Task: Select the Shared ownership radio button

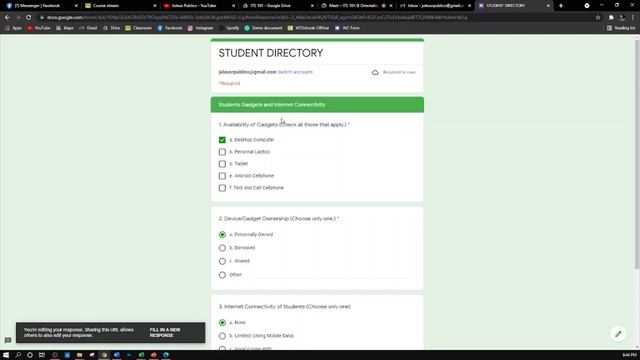Action: (x=222, y=261)
